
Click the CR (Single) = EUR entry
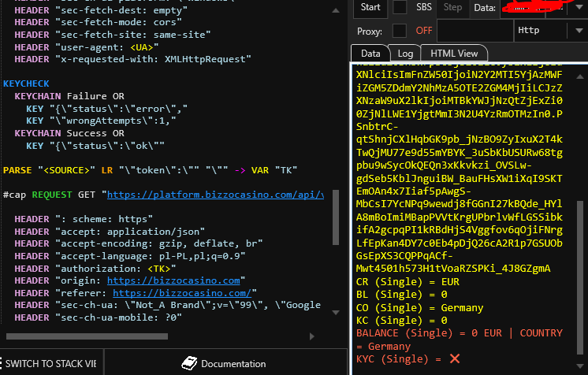coord(408,281)
